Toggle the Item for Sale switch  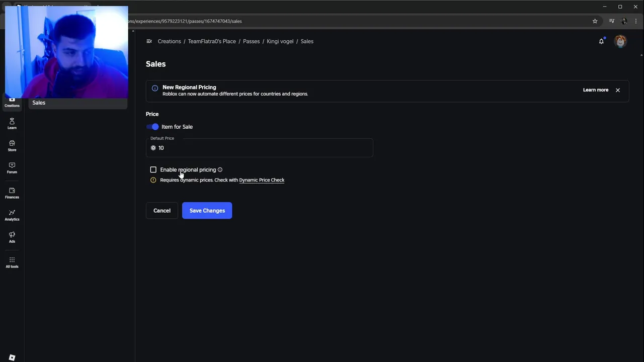click(x=152, y=127)
